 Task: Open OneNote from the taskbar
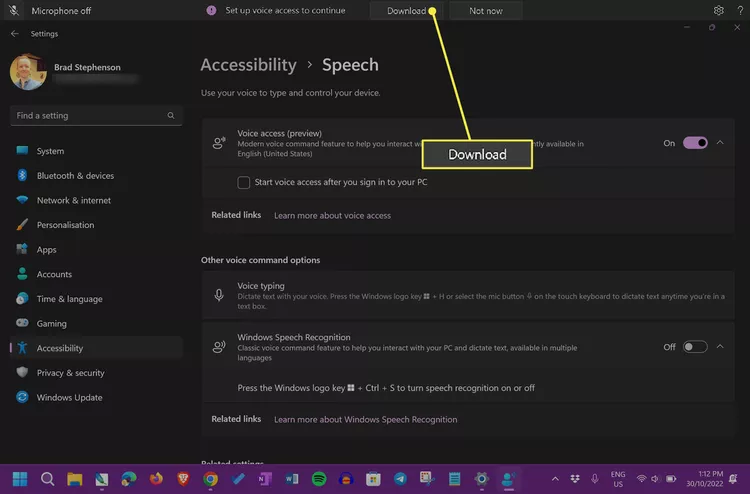pyautogui.click(x=265, y=478)
